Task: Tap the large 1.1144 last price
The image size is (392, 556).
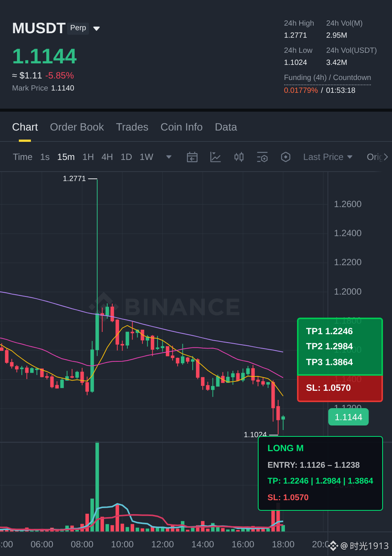Action: point(44,56)
